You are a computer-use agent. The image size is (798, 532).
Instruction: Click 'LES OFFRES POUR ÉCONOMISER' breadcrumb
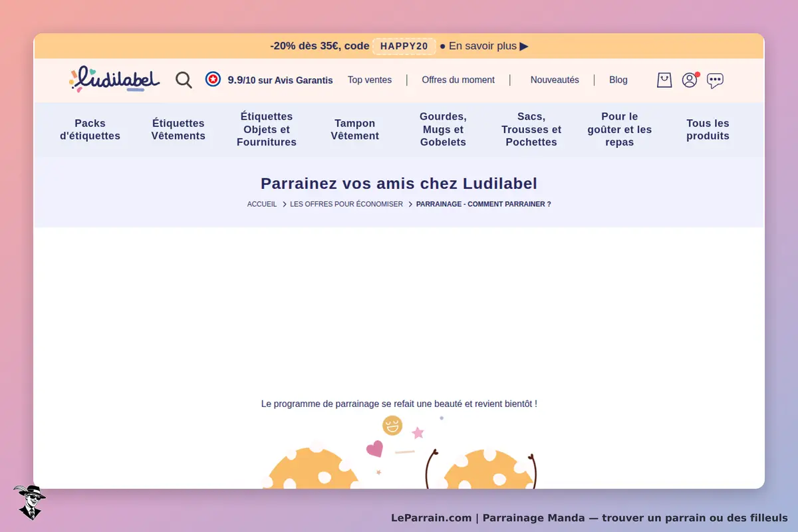(x=346, y=204)
